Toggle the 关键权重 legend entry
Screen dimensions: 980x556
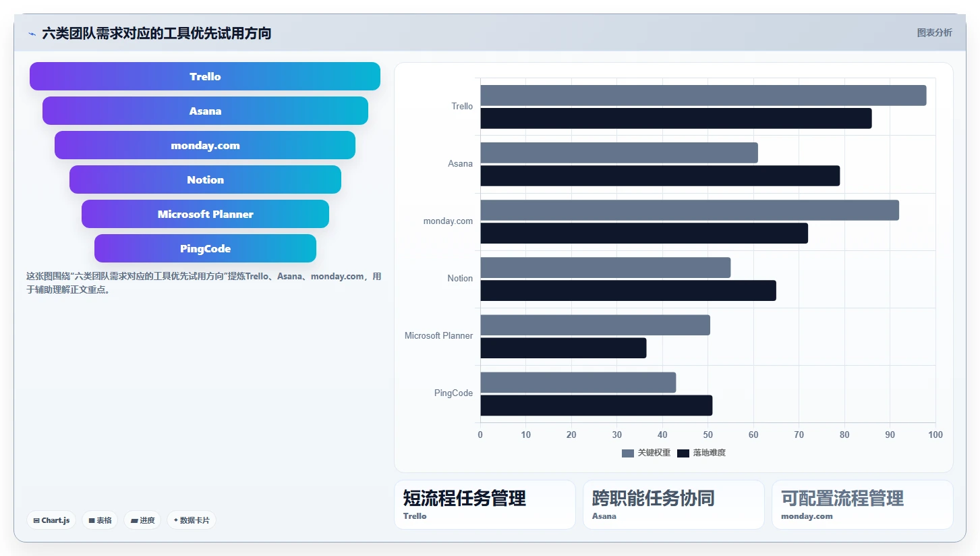point(646,453)
